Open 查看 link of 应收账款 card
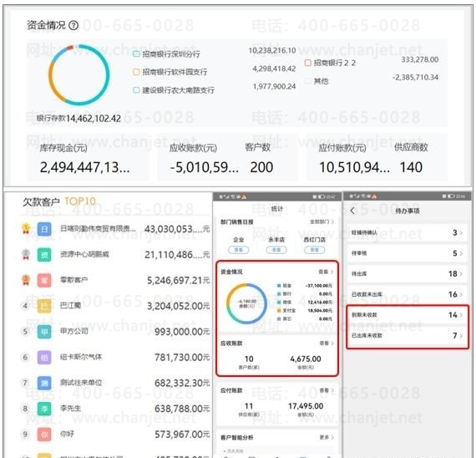The height and width of the screenshot is (458, 476). [x=327, y=343]
